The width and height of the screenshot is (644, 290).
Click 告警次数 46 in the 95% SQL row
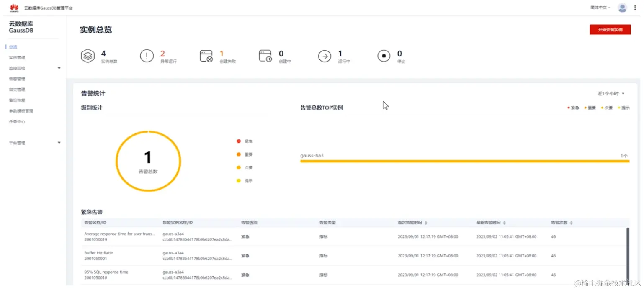click(x=554, y=275)
